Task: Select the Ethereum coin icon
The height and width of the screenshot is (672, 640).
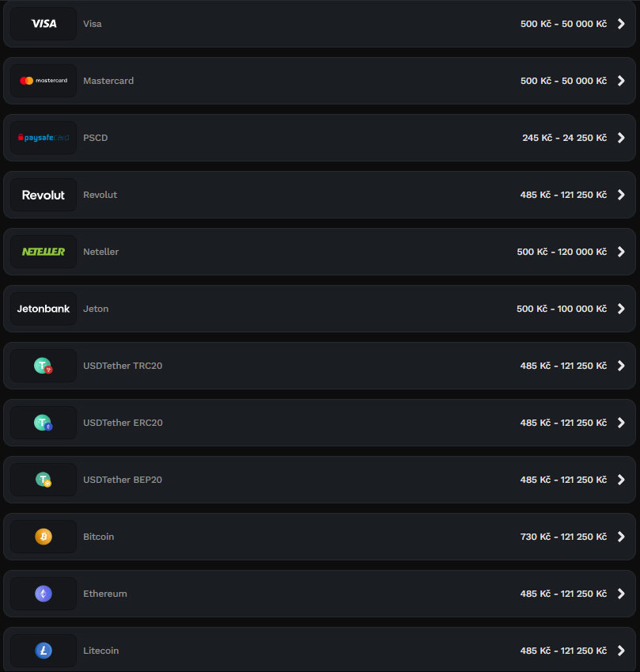Action: tap(44, 594)
